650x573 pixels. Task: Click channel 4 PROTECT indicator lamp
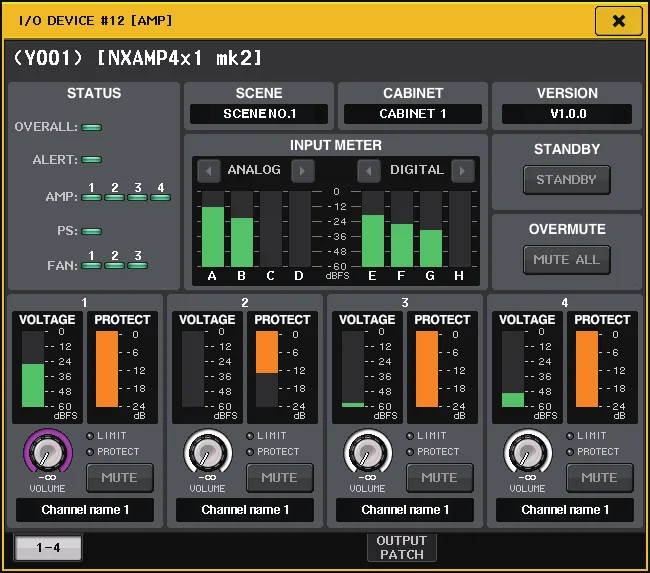point(570,452)
